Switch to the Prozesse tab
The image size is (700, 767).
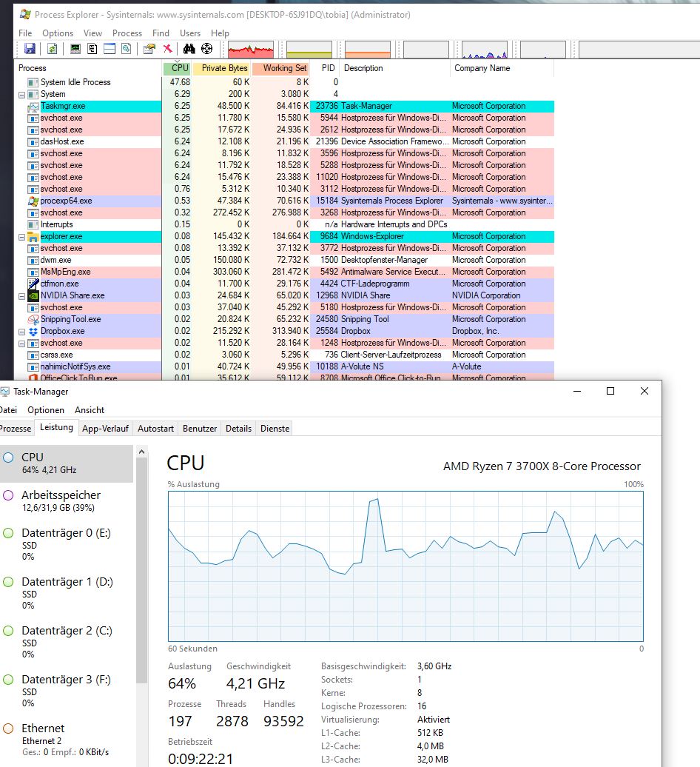coord(16,429)
